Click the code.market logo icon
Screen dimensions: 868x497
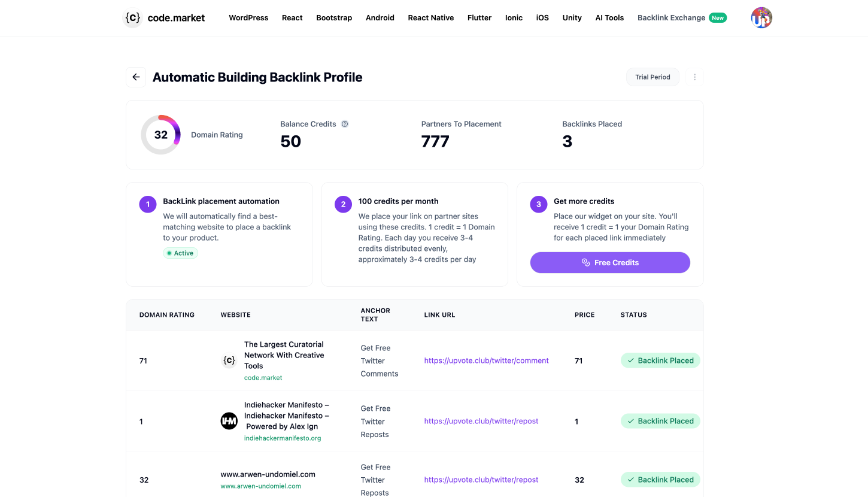132,18
